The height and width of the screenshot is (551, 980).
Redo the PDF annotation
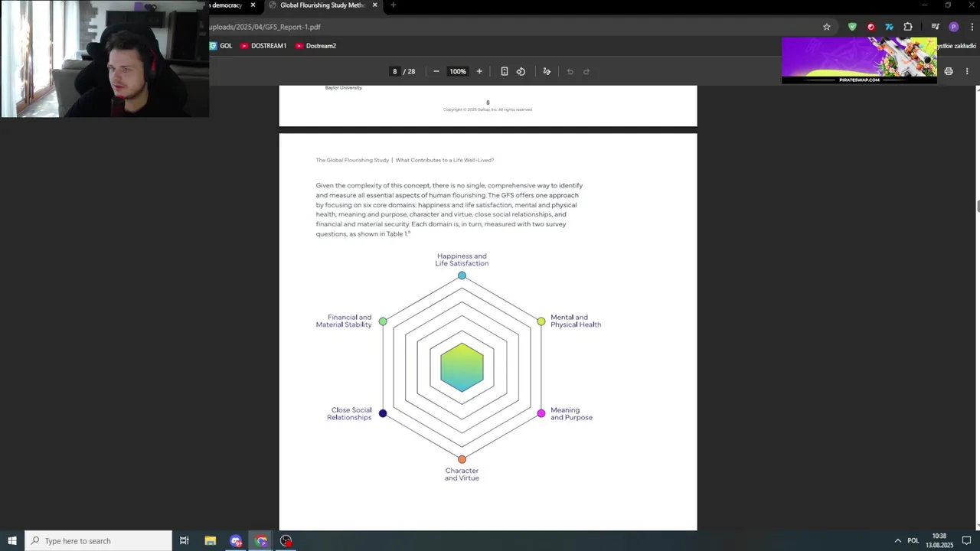pyautogui.click(x=586, y=71)
